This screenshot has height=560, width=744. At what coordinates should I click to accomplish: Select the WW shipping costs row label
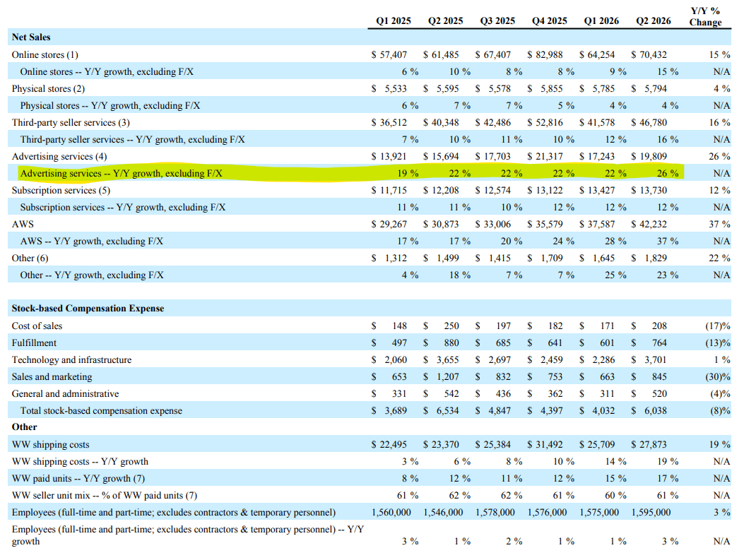click(50, 445)
